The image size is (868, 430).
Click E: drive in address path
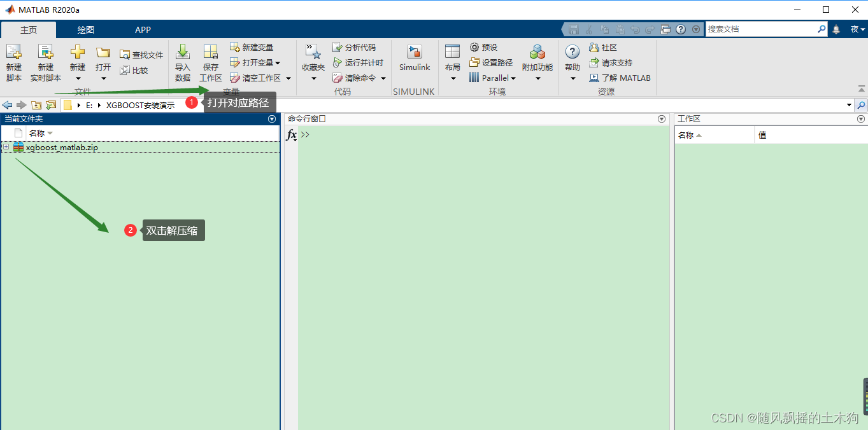click(90, 106)
